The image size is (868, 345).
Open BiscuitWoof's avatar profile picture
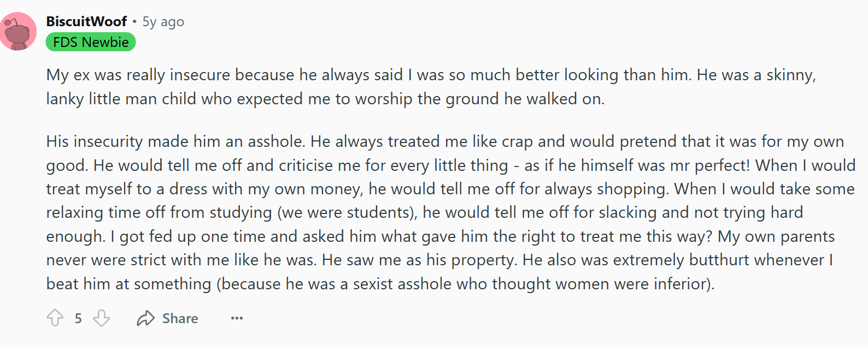point(18,31)
